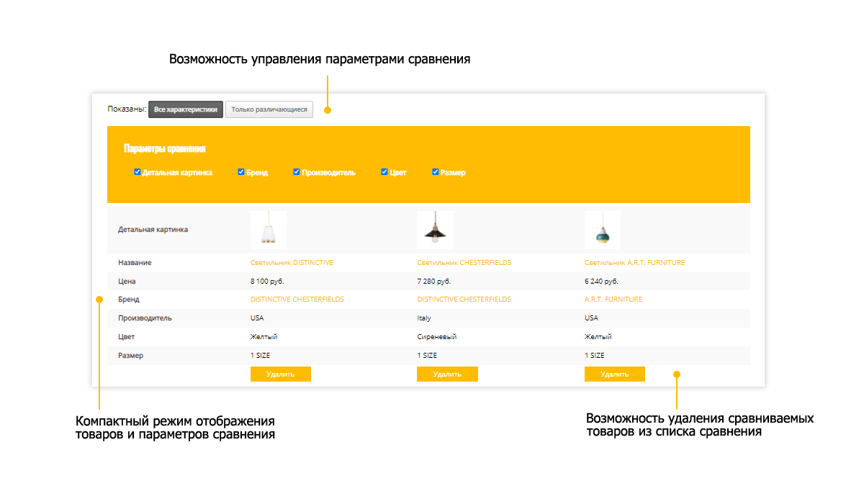Toggle the 'Бренд' comparison checkbox

click(x=241, y=172)
